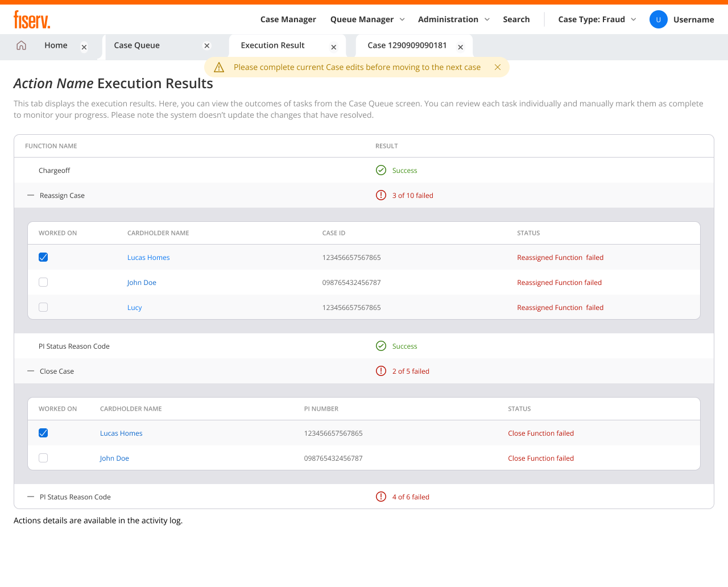Close the Case Queue tab
This screenshot has height=587, width=728.
tap(207, 46)
